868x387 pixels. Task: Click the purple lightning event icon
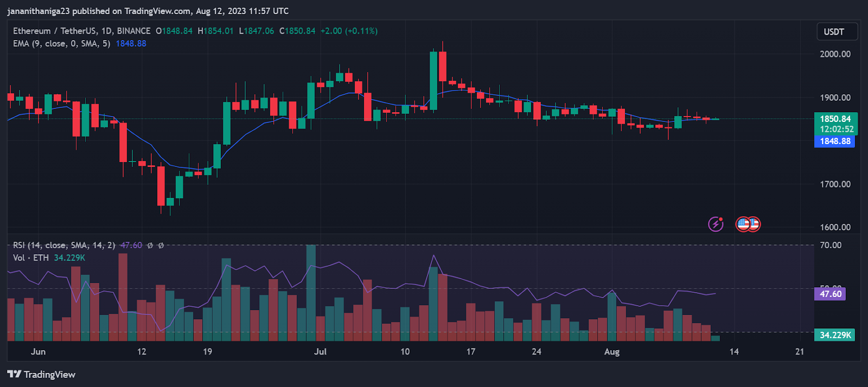(716, 223)
